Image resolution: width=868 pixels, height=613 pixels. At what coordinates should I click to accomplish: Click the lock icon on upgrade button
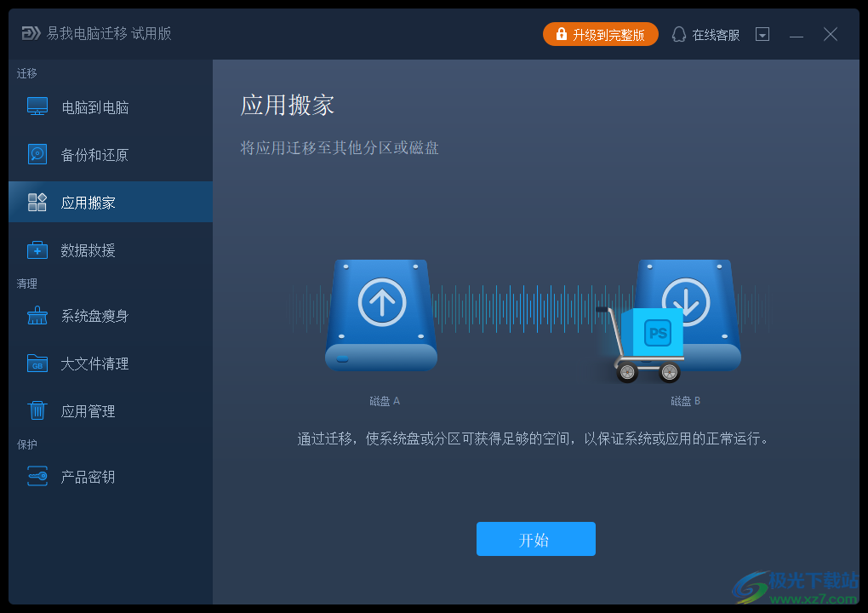click(x=561, y=34)
